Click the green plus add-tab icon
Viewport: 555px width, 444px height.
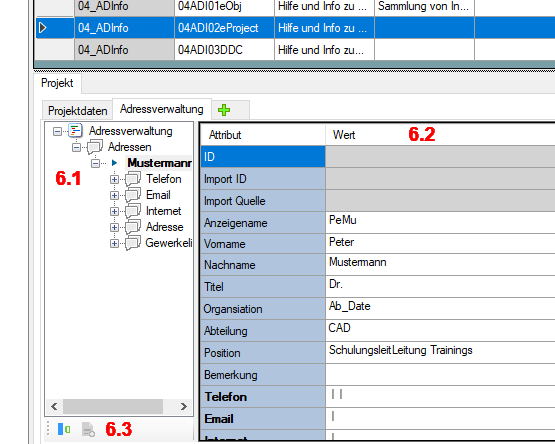coord(224,110)
